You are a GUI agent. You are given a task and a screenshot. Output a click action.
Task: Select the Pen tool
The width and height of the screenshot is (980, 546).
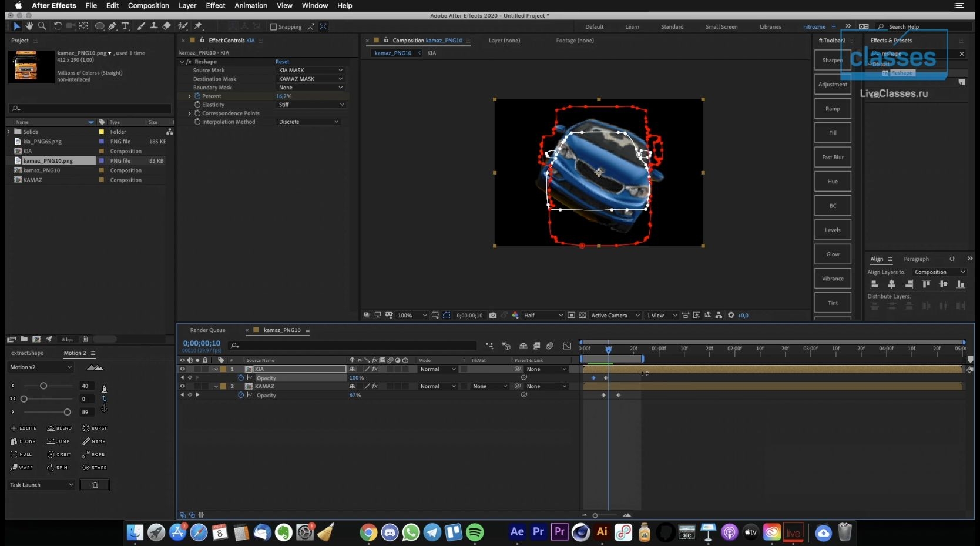(x=113, y=26)
